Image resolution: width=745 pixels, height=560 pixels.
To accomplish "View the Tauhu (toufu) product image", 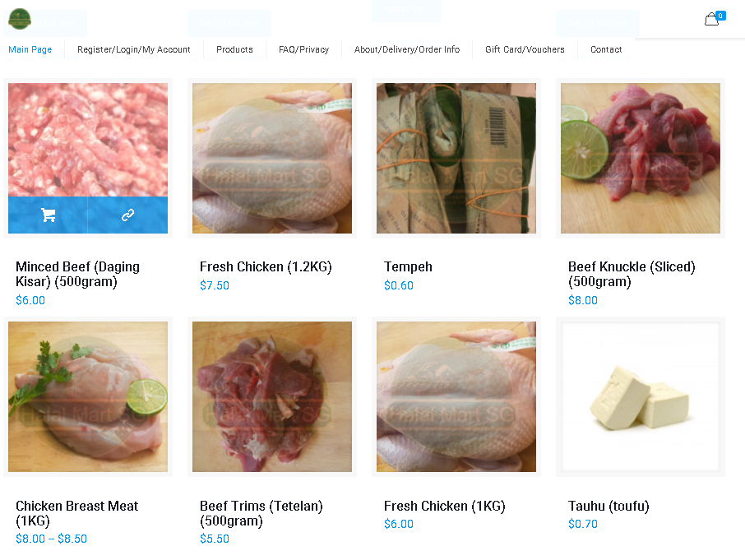I will (641, 397).
